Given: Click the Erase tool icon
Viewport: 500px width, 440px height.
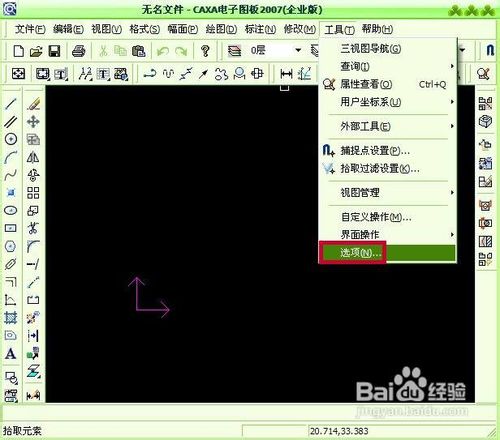Looking at the screenshot, I should point(33,104).
